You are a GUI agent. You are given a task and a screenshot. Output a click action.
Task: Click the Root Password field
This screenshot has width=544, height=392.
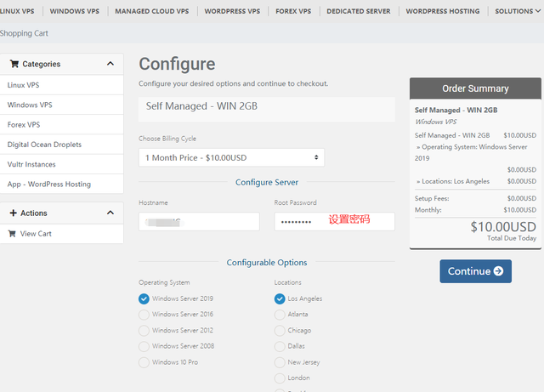click(x=334, y=222)
